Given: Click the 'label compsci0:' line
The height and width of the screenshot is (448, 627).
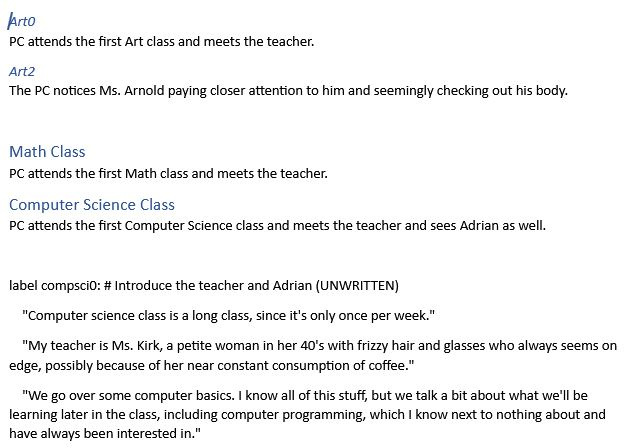Looking at the screenshot, I should click(204, 286).
